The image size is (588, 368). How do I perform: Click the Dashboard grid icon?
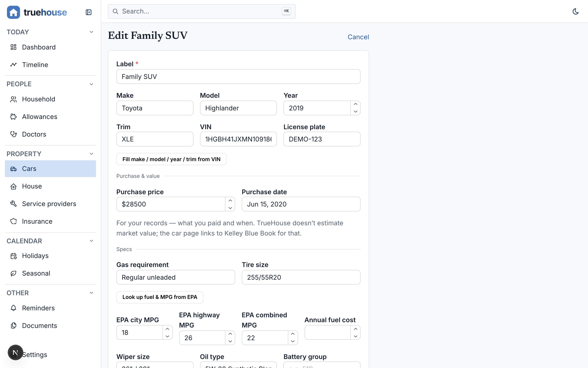[13, 47]
